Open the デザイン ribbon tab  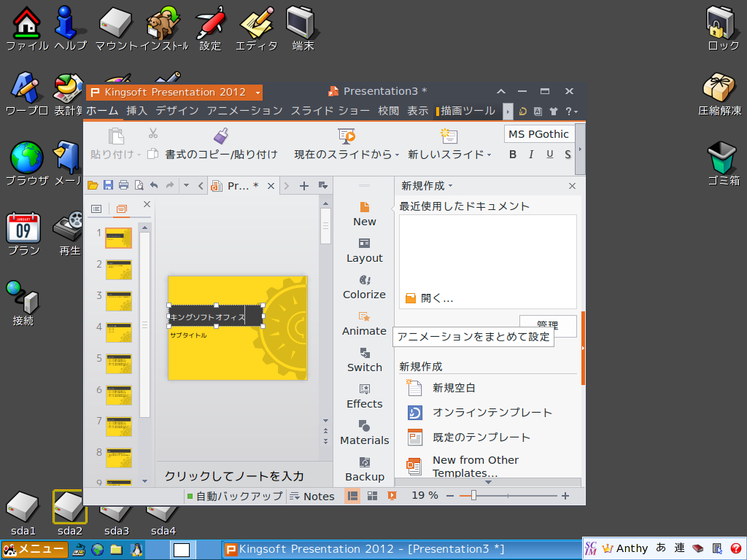(x=177, y=111)
